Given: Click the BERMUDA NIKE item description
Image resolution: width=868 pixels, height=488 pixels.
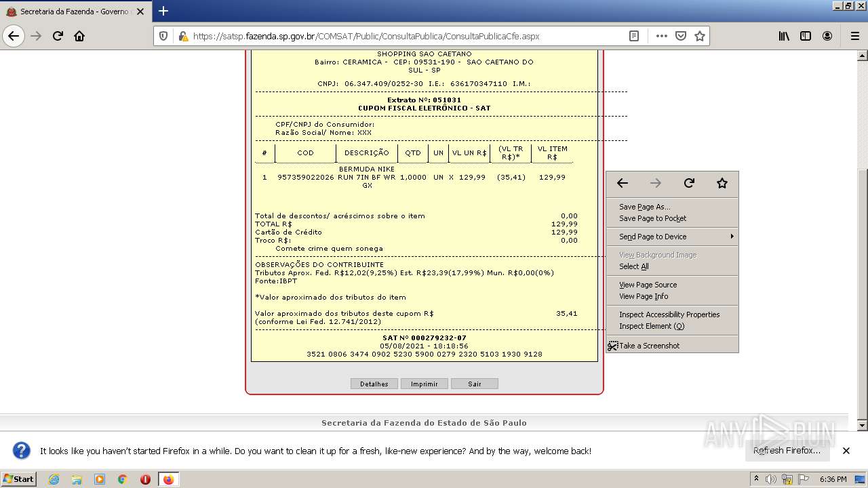Looking at the screenshot, I should pyautogui.click(x=367, y=177).
